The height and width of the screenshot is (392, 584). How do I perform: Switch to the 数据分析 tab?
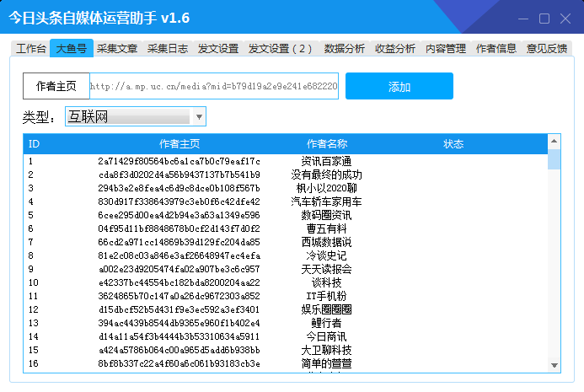[x=345, y=49]
